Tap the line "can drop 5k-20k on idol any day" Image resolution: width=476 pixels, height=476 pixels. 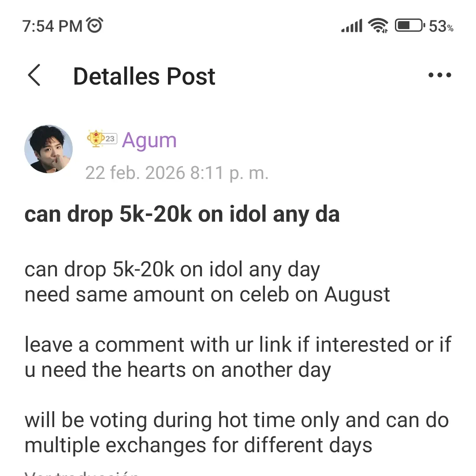coord(172,269)
